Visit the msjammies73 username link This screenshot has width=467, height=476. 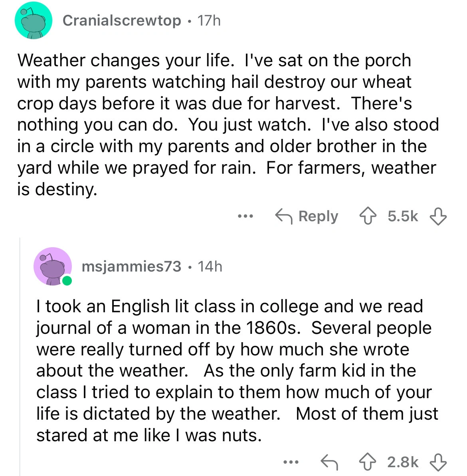pyautogui.click(x=131, y=266)
